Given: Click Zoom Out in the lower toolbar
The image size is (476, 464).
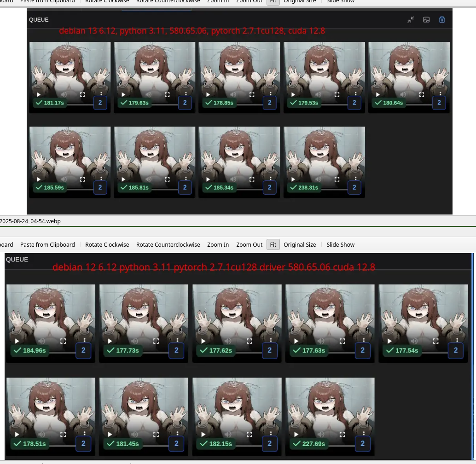Looking at the screenshot, I should pyautogui.click(x=249, y=244).
